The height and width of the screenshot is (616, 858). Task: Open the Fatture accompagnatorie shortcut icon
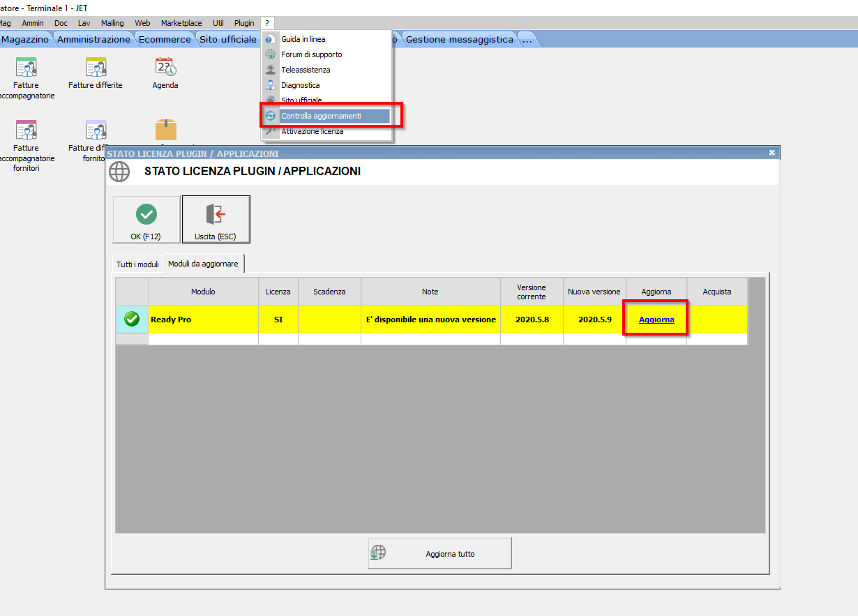(x=27, y=67)
